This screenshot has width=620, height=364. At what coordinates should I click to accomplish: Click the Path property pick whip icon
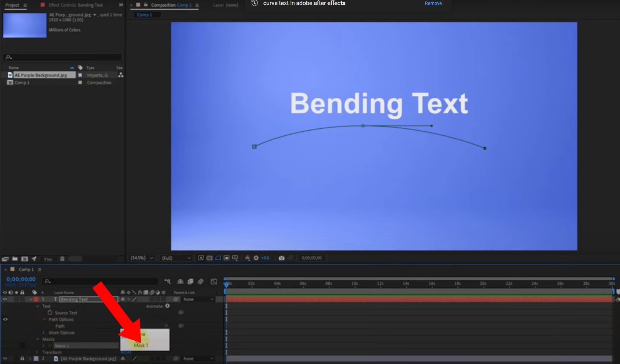(181, 326)
